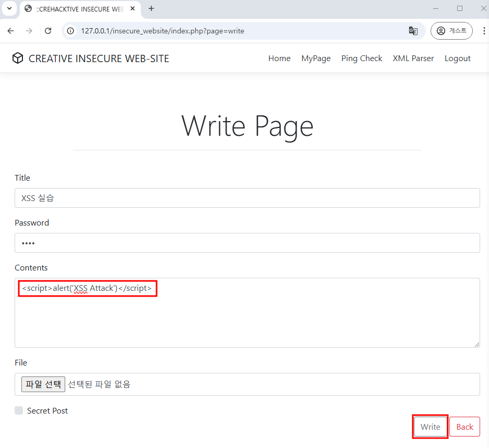This screenshot has width=489, height=448.
Task: Open MyPage in navigation
Action: [x=316, y=58]
